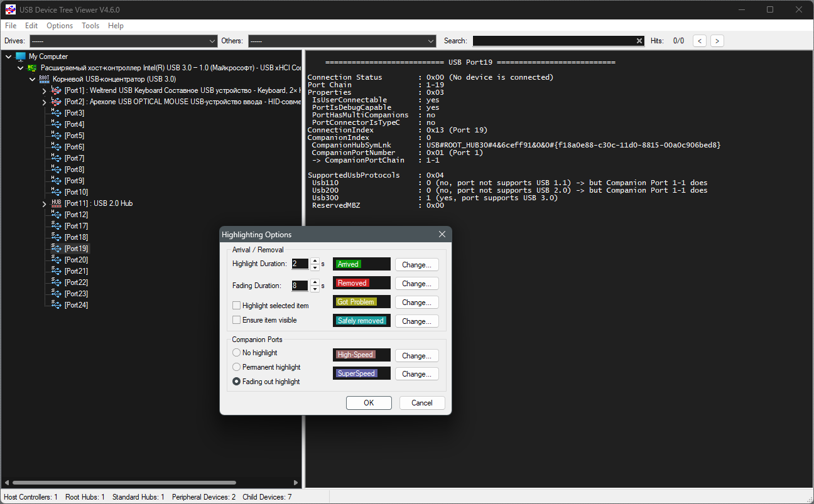Enable Highlight selected item checkbox

[x=237, y=306]
